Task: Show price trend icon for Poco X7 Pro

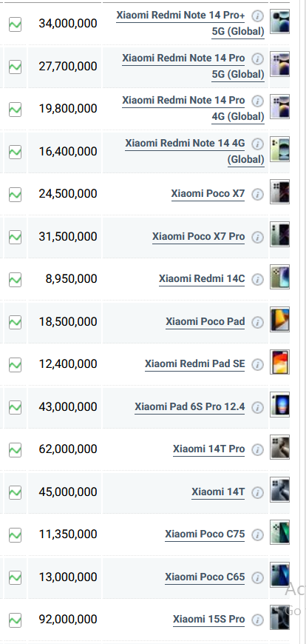Action: pyautogui.click(x=16, y=237)
